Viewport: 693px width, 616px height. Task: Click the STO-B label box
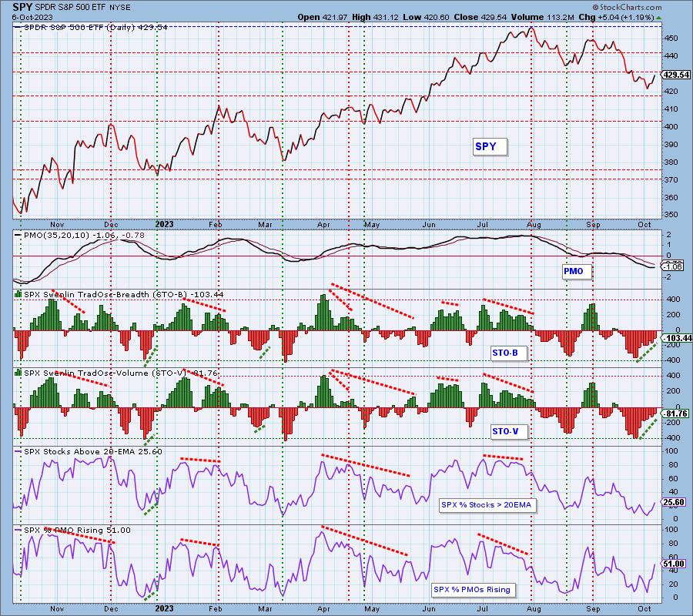pos(509,353)
